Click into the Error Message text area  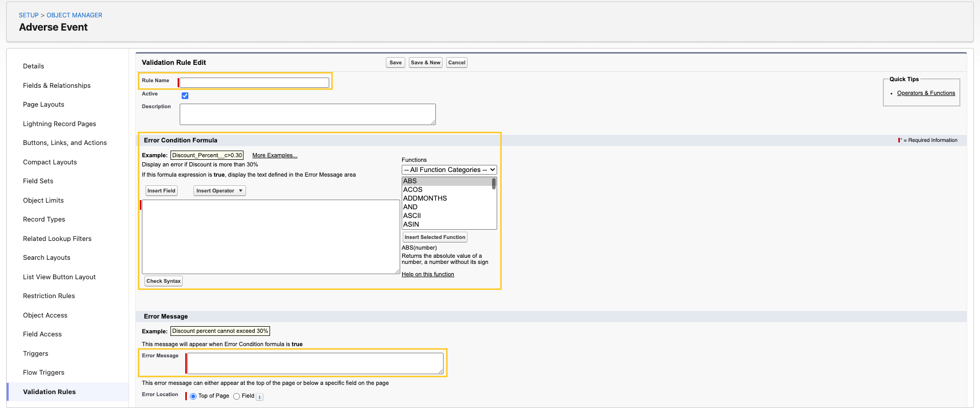(x=315, y=363)
